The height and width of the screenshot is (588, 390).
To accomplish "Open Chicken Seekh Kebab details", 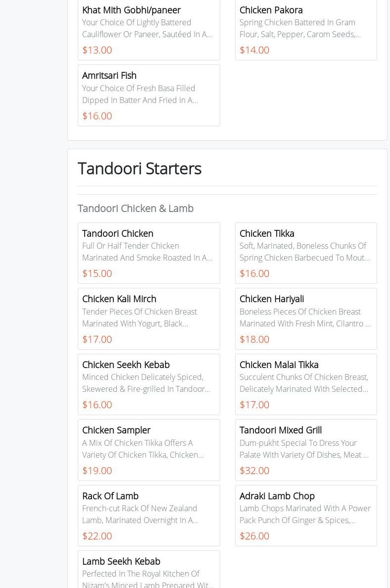I will [126, 365].
